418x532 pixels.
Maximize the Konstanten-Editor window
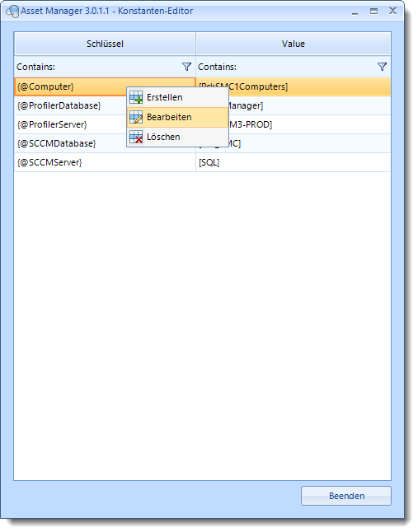click(x=373, y=12)
